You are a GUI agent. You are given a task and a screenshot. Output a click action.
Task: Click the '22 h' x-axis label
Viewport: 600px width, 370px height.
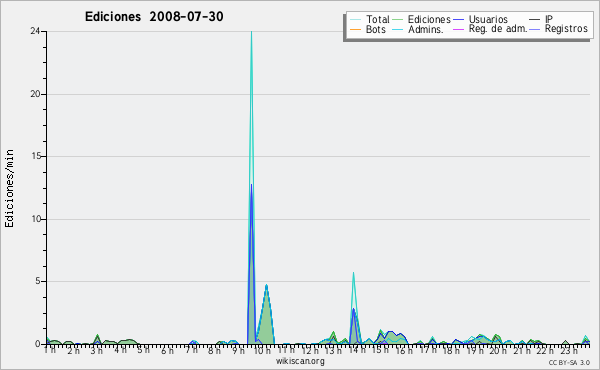tap(546, 351)
